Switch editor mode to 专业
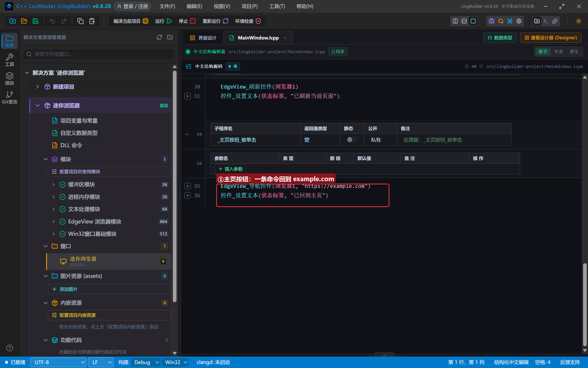This screenshot has width=588, height=368. coord(558,52)
